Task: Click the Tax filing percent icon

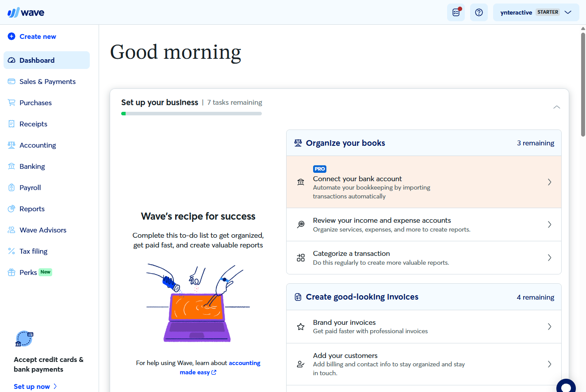Action: (x=11, y=251)
